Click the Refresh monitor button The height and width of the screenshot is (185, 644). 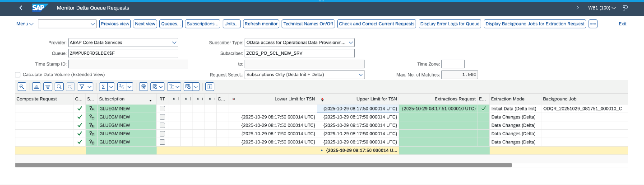point(261,24)
